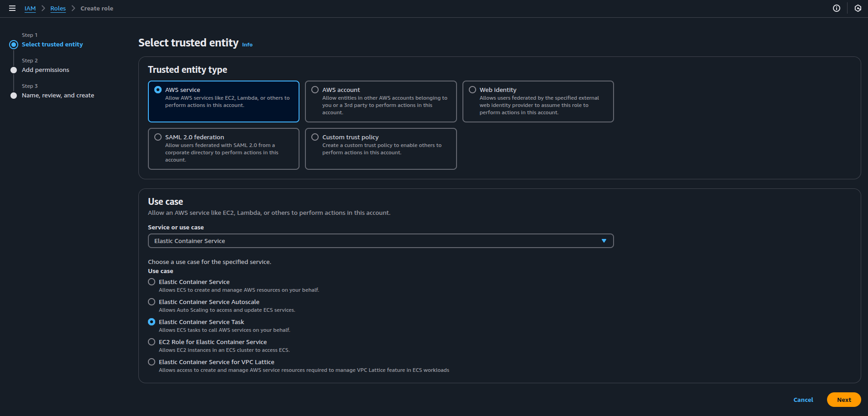Cancel role creation
Image resolution: width=868 pixels, height=416 pixels.
coord(803,400)
